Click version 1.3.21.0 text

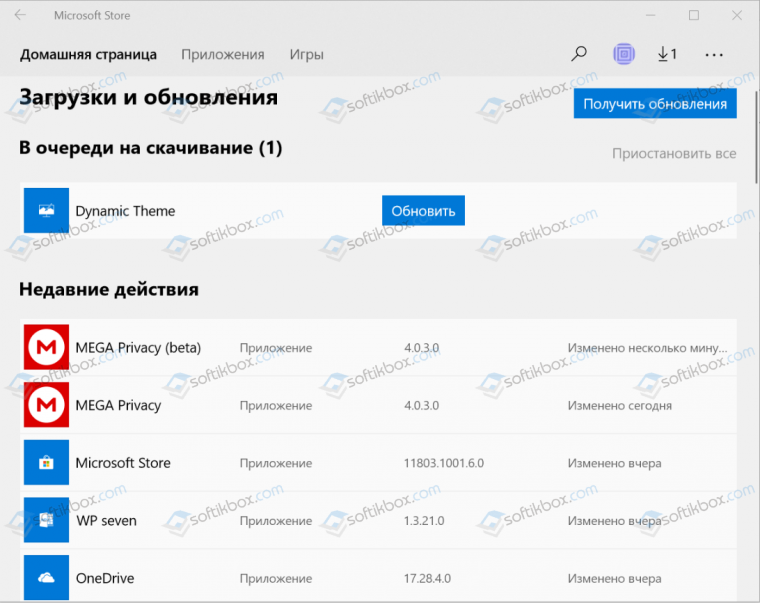pyautogui.click(x=424, y=521)
